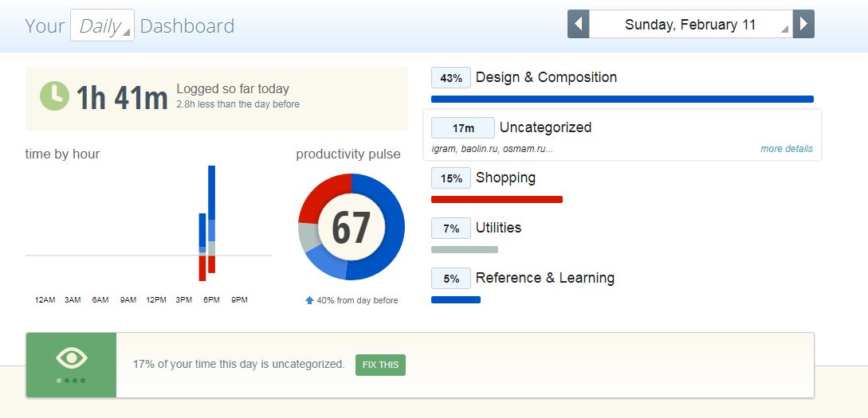This screenshot has height=418, width=868.
Task: Click the eye icon in alert banner
Action: pyautogui.click(x=71, y=358)
